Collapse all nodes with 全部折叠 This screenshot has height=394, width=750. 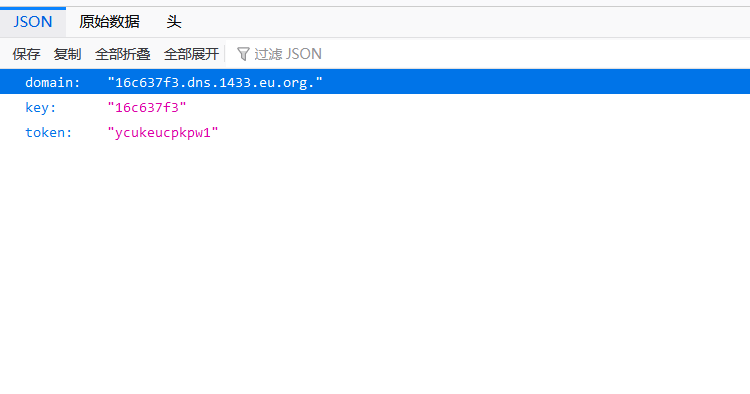122,54
